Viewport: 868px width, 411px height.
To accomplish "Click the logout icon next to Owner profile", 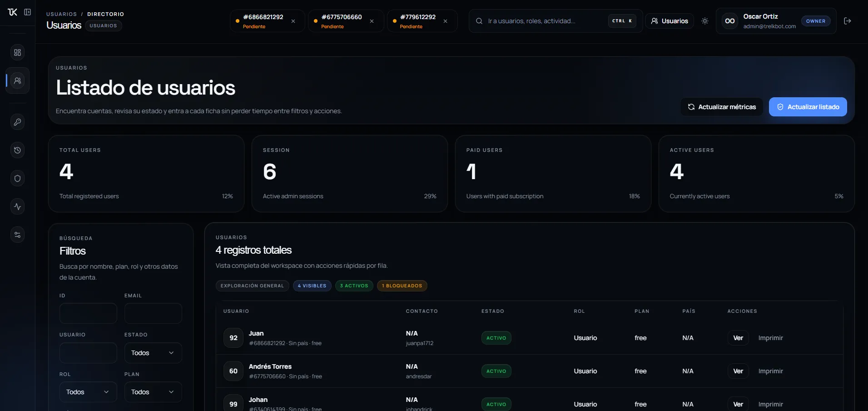I will pyautogui.click(x=847, y=21).
